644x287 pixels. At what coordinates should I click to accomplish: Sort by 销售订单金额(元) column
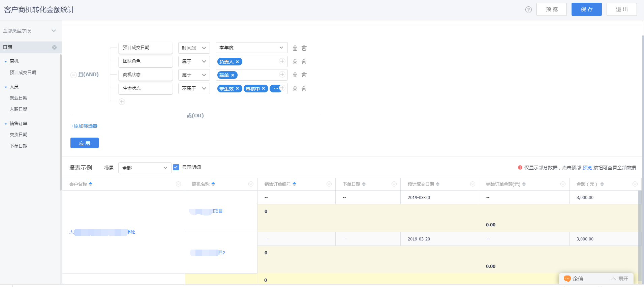[x=524, y=184]
